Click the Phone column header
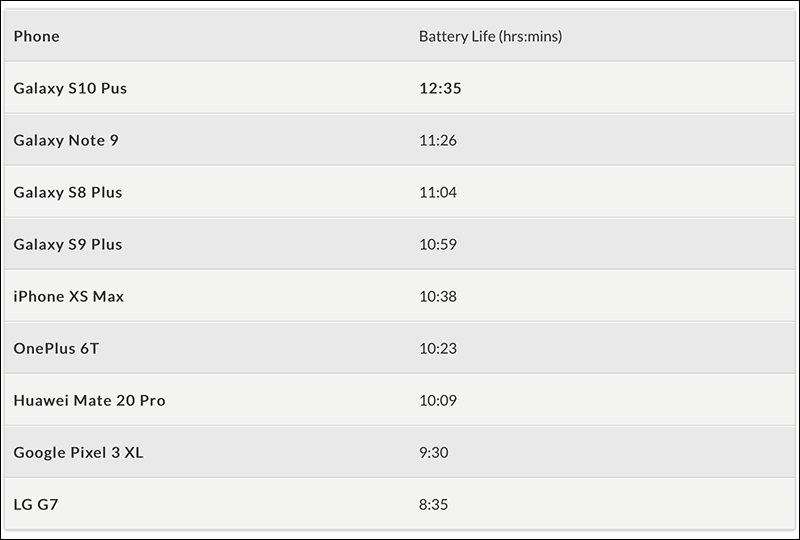Screen dimensions: 800x540 (36, 36)
